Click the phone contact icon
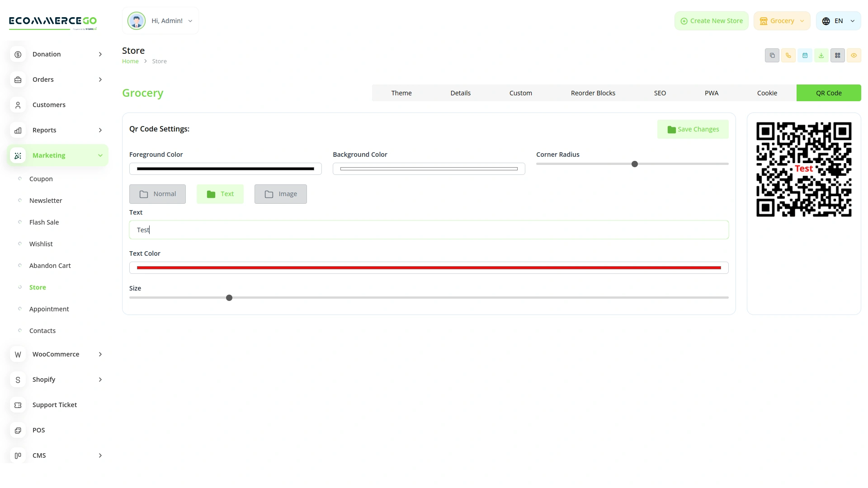Viewport: 868px width, 488px height. tap(788, 55)
